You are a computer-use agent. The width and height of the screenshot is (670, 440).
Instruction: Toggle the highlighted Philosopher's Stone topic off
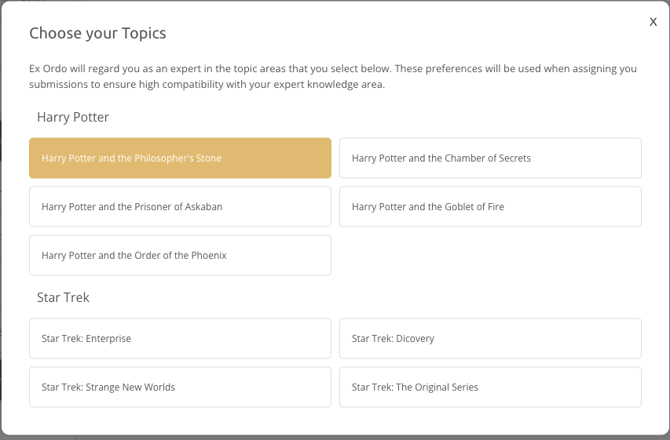(x=180, y=158)
